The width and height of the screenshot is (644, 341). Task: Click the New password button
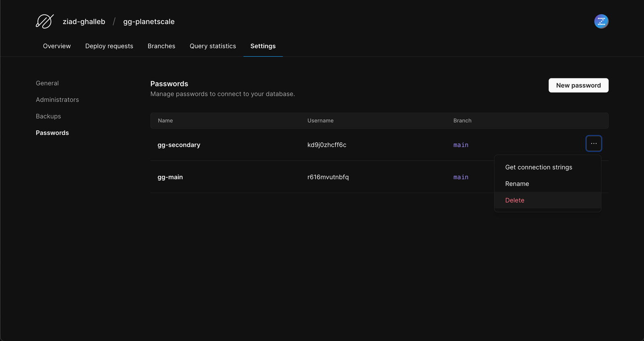[578, 85]
